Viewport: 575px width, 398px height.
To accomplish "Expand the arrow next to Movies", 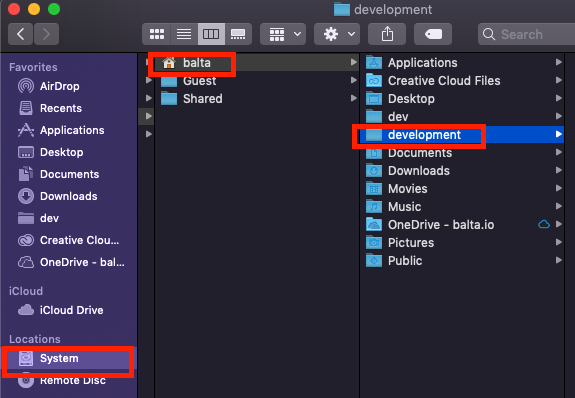I will click(558, 188).
